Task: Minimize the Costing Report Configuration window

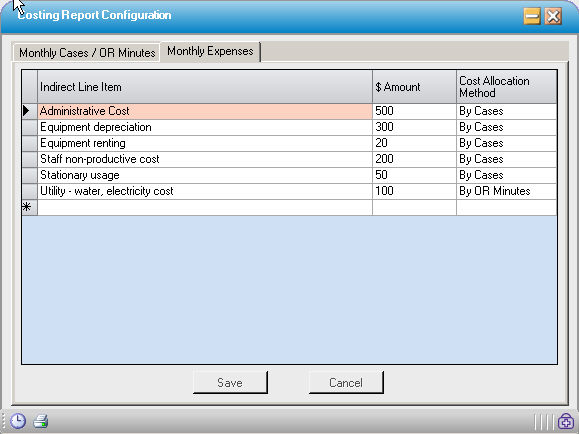Action: [532, 16]
